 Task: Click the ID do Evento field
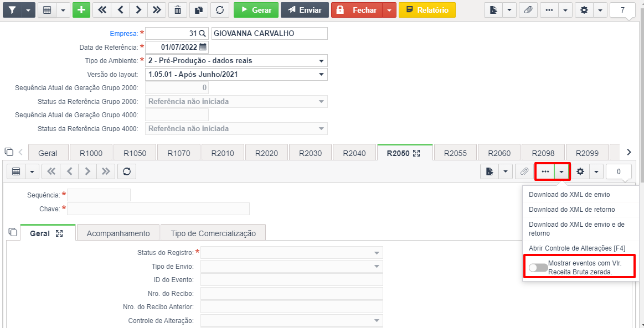(x=292, y=280)
